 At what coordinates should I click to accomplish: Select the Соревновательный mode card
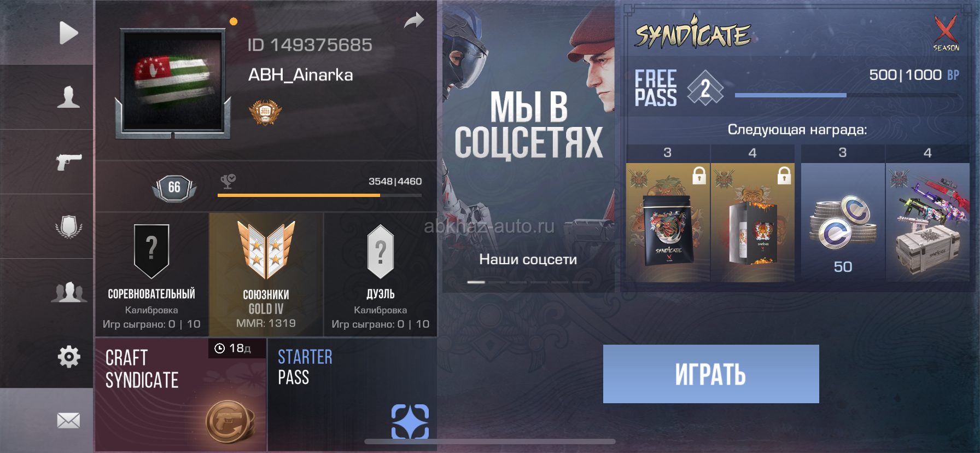152,275
